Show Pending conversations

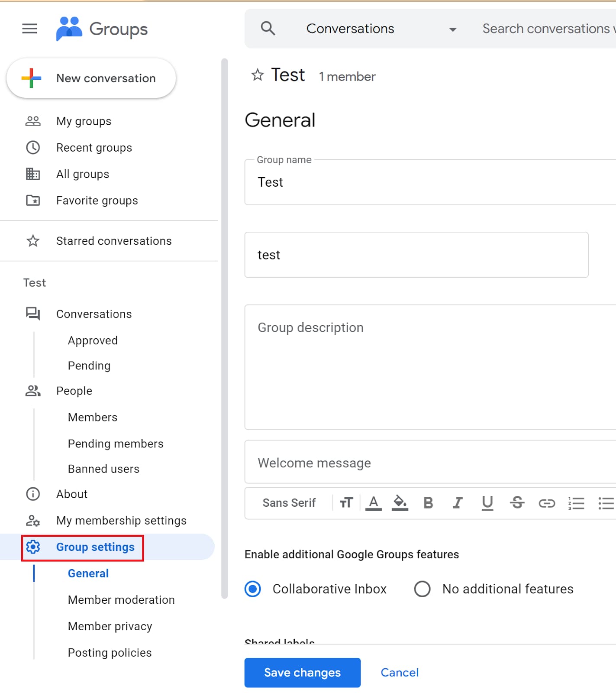[x=89, y=366]
